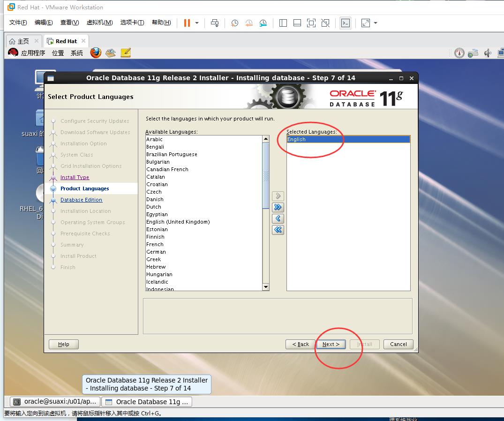Select Arabic in Available Languages
The height and width of the screenshot is (421, 504).
[204, 139]
